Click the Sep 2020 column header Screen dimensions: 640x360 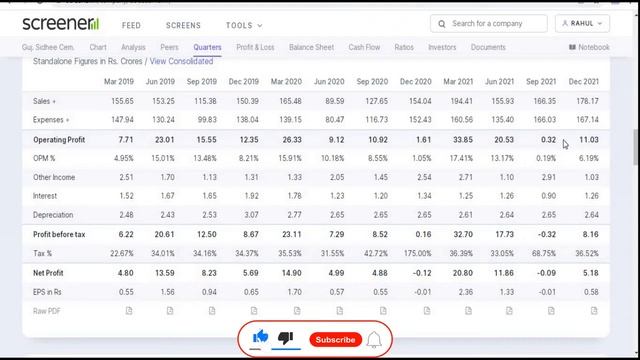pos(372,82)
